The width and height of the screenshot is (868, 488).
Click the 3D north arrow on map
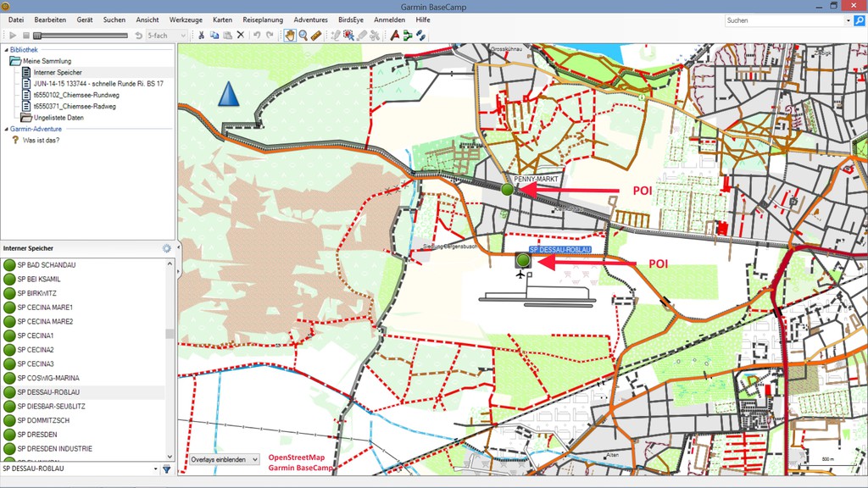228,94
